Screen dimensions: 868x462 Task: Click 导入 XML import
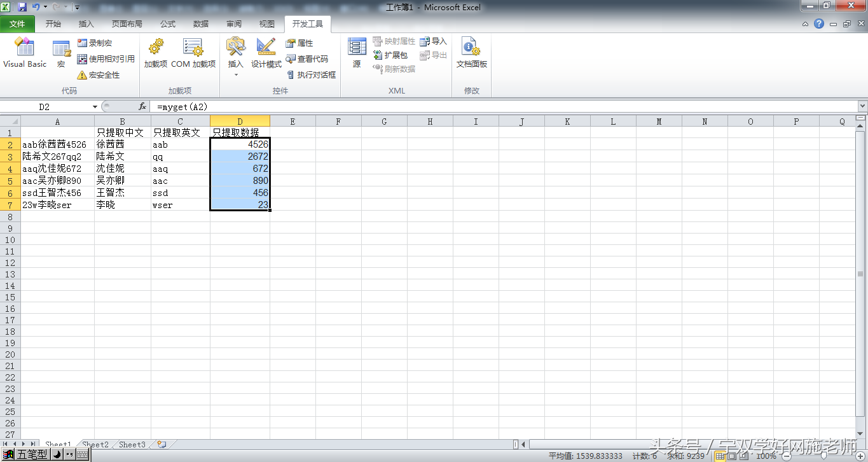434,41
